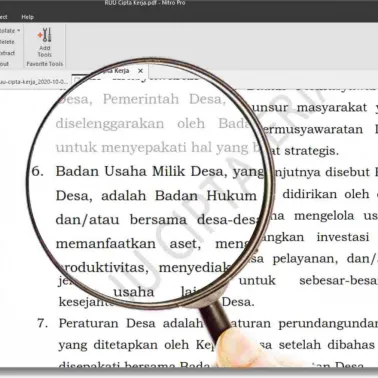Expand the Rotate dropdown arrow
Image resolution: width=378 pixels, height=378 pixels.
pos(19,31)
